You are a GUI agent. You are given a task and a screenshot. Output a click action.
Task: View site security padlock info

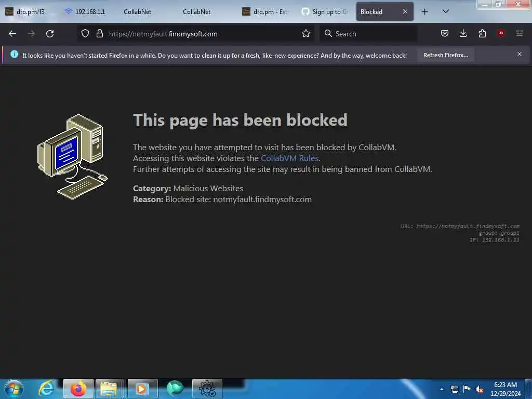(99, 33)
